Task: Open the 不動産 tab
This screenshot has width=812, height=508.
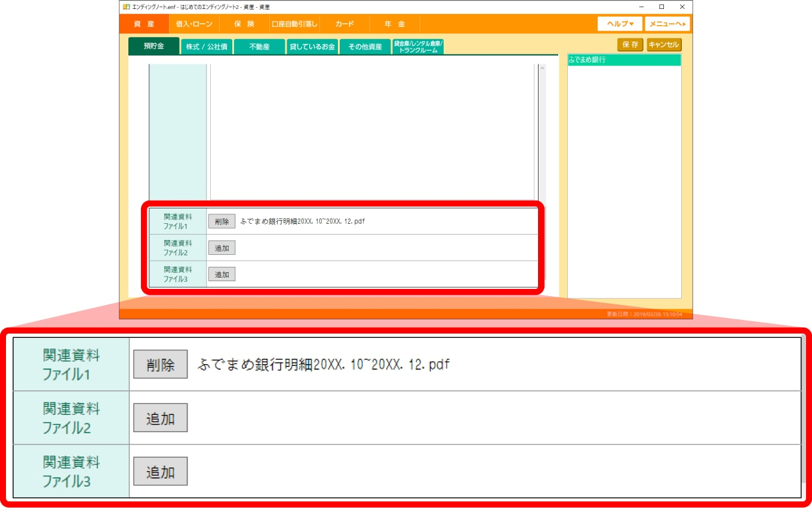Action: point(259,47)
